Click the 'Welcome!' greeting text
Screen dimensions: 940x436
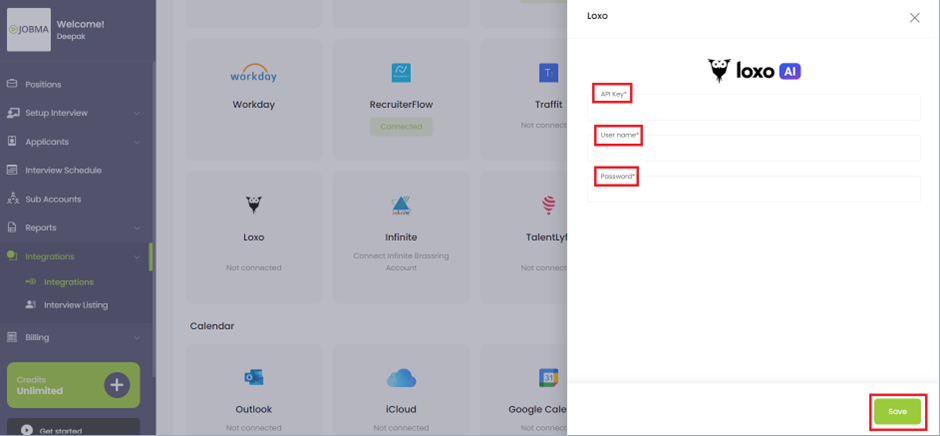coord(80,25)
